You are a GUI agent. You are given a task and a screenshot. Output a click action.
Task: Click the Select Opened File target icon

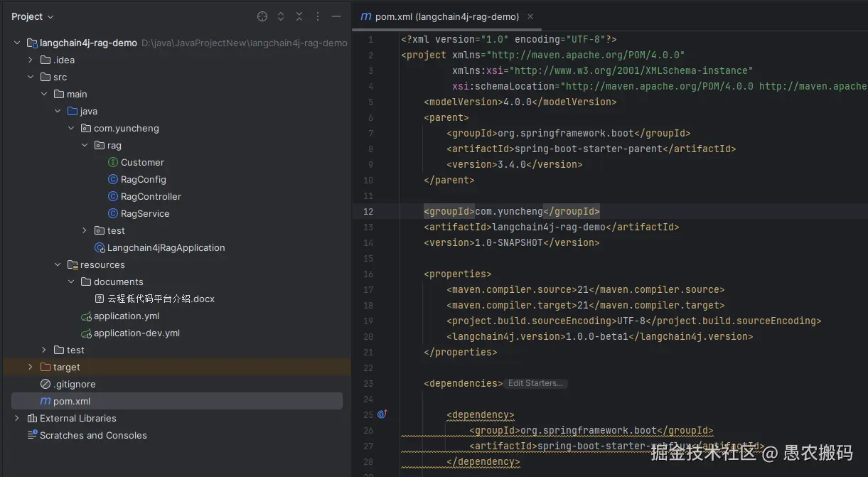(262, 16)
